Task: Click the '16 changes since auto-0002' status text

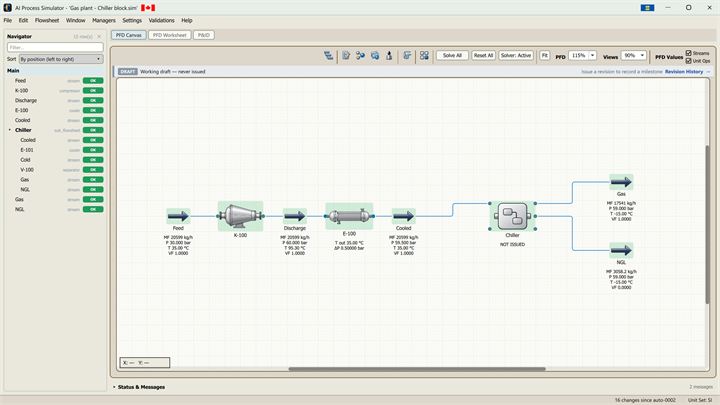Action: point(645,400)
